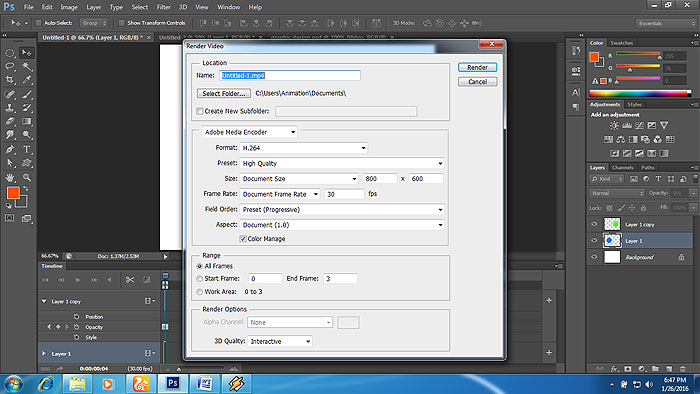The width and height of the screenshot is (700, 394).
Task: Select the Work Area radio button
Action: (200, 292)
